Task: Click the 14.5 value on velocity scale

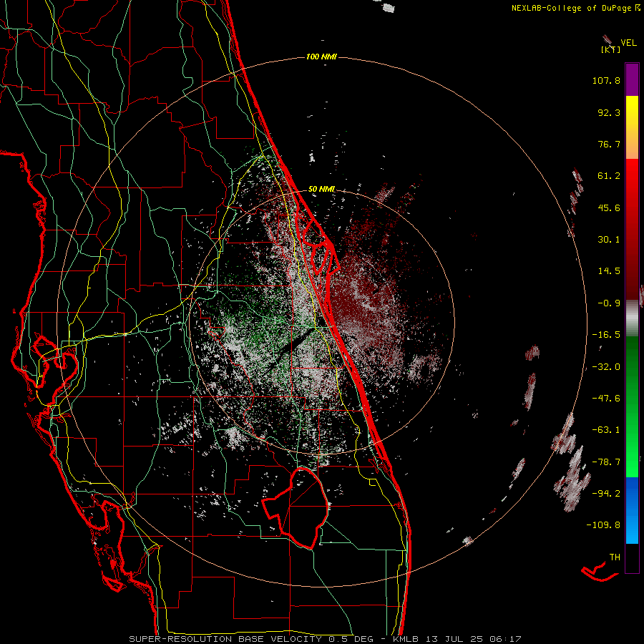Action: tap(609, 271)
